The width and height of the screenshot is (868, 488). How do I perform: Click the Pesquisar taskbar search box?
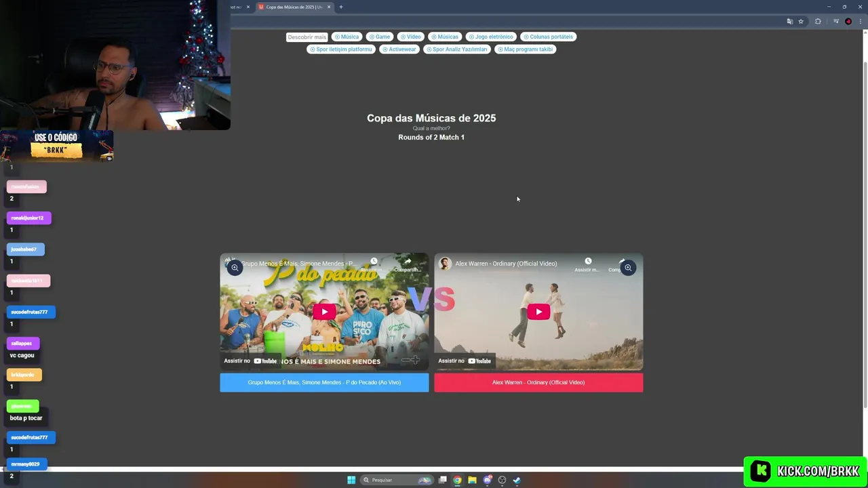point(397,480)
